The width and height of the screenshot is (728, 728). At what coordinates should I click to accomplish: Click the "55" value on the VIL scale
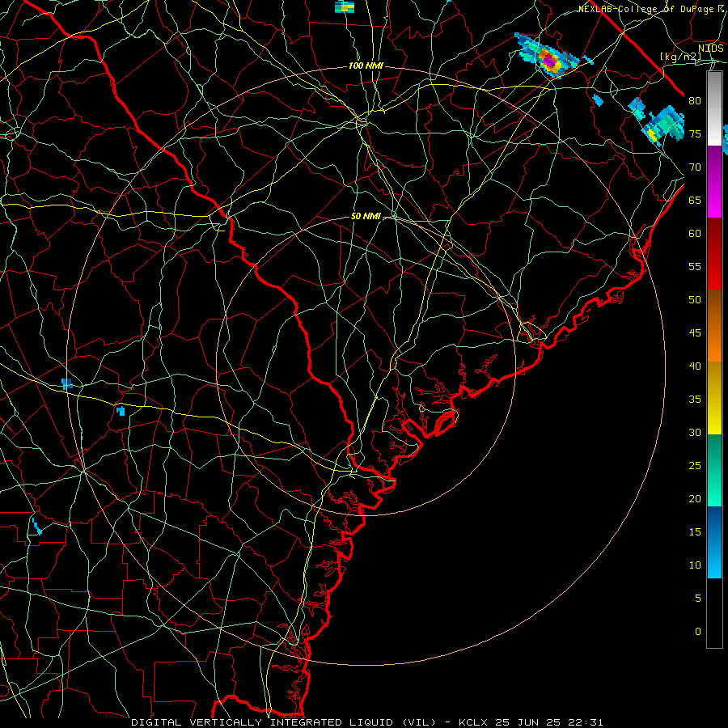695,267
